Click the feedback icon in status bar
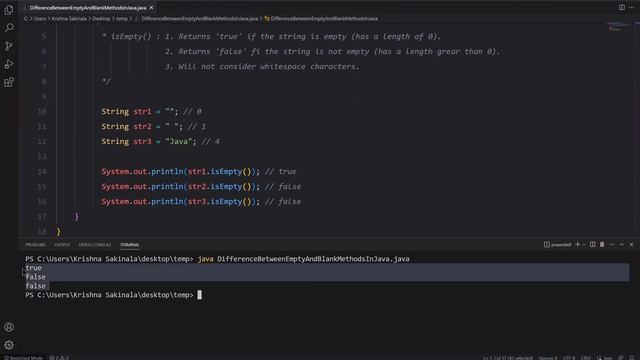The width and height of the screenshot is (640, 360). 621,358
